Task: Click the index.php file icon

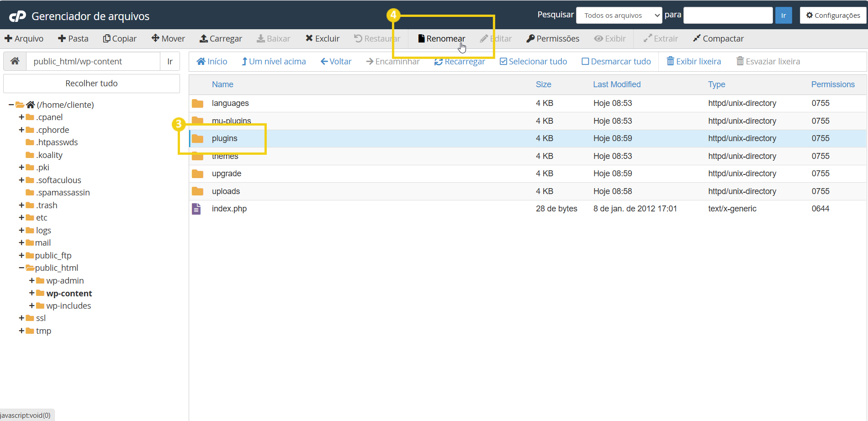Action: pyautogui.click(x=196, y=209)
